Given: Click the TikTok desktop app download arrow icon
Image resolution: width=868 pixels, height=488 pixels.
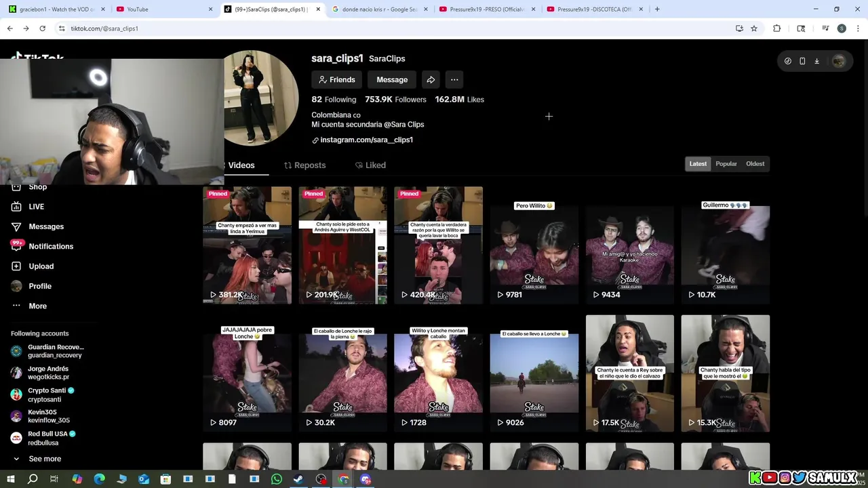Looking at the screenshot, I should click(x=816, y=61).
